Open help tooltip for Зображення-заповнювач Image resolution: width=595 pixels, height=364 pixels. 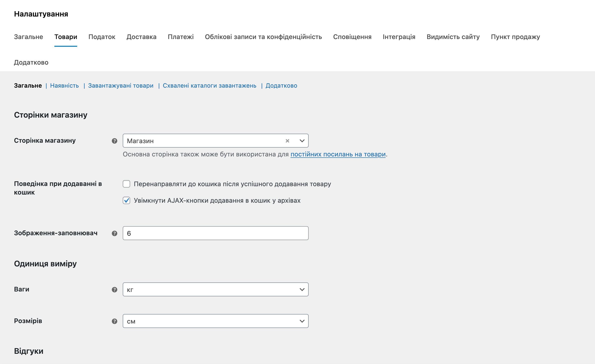(114, 233)
